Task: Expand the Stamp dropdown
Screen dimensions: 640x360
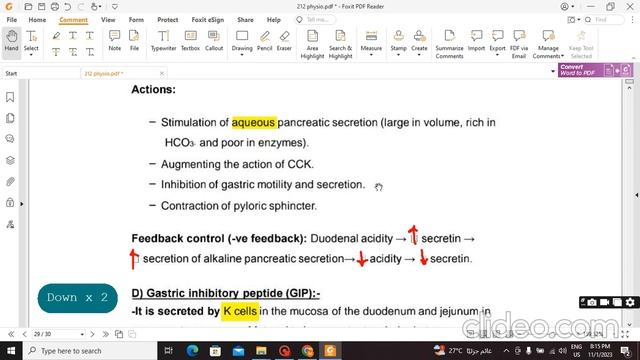Action: point(398,55)
